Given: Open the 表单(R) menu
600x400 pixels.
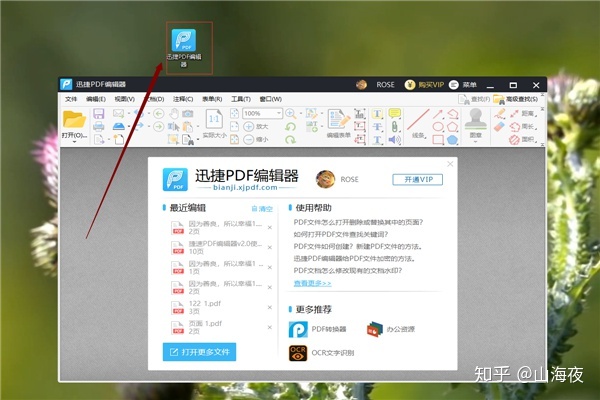Looking at the screenshot, I should click(x=212, y=99).
